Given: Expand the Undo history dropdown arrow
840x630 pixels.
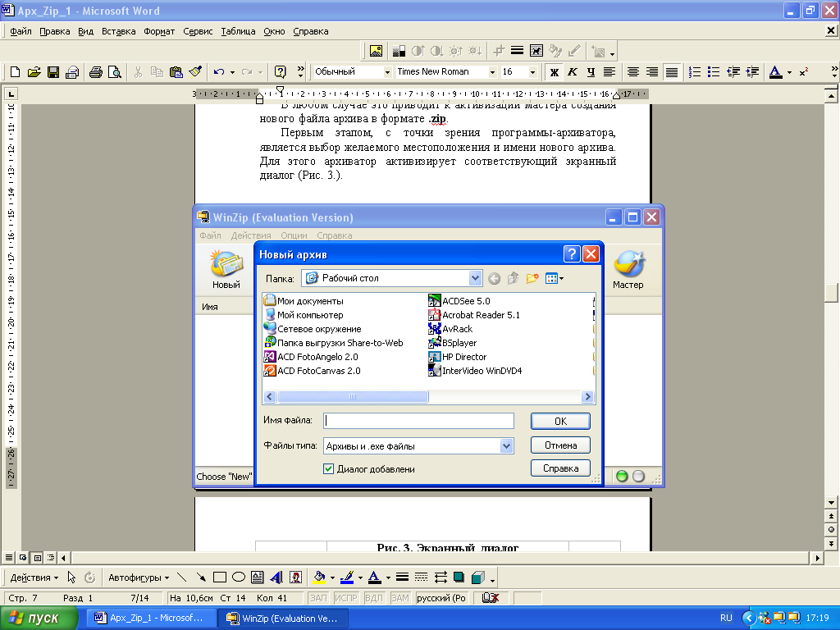Looking at the screenshot, I should (232, 72).
